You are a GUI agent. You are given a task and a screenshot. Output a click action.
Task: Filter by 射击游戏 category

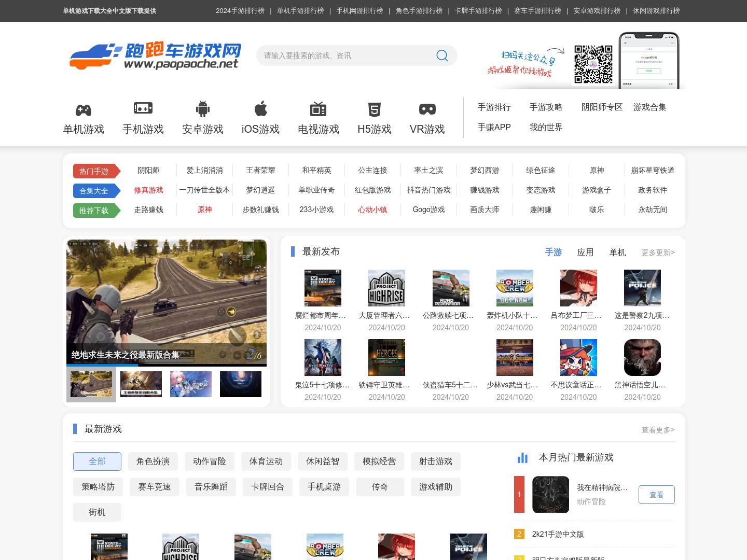click(436, 461)
